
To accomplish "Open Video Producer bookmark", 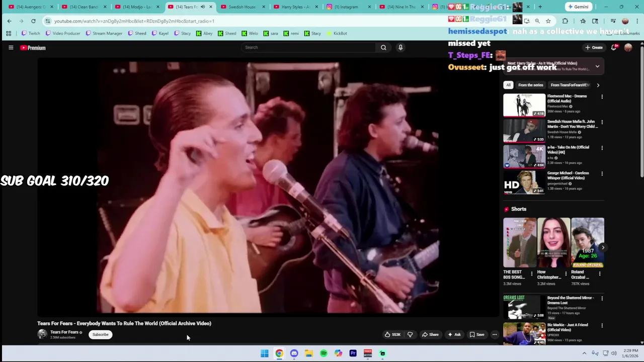I will click(63, 33).
